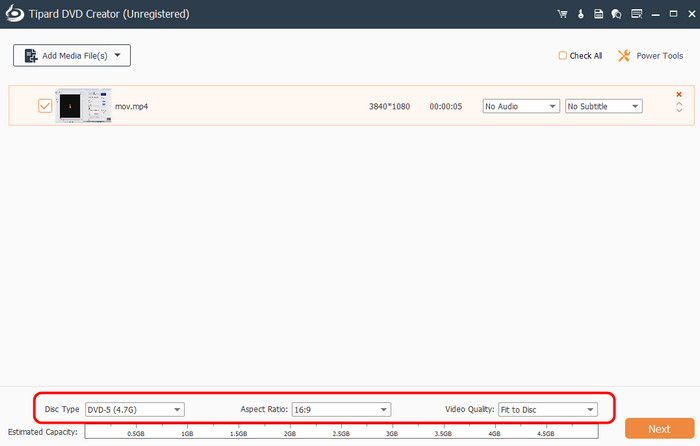Expand the Disc Type DVD-5 dropdown
Screen dimensions: 700x446
(x=135, y=409)
